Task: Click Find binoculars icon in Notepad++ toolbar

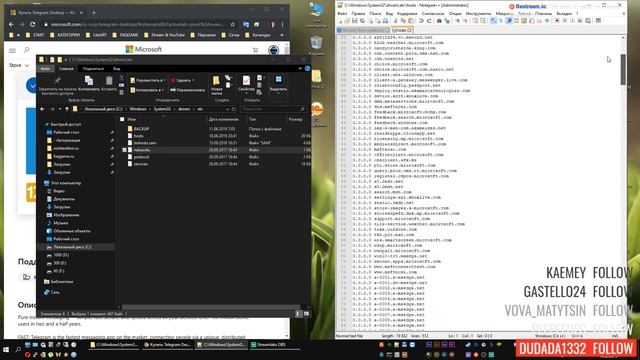Action: tap(439, 20)
